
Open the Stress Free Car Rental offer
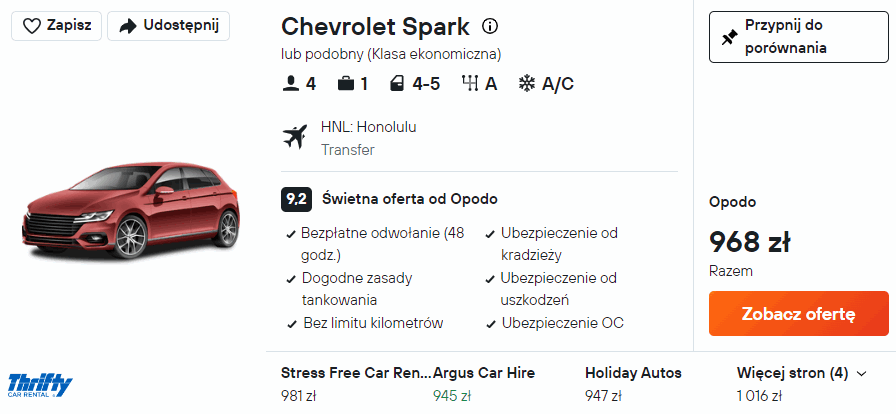click(355, 383)
